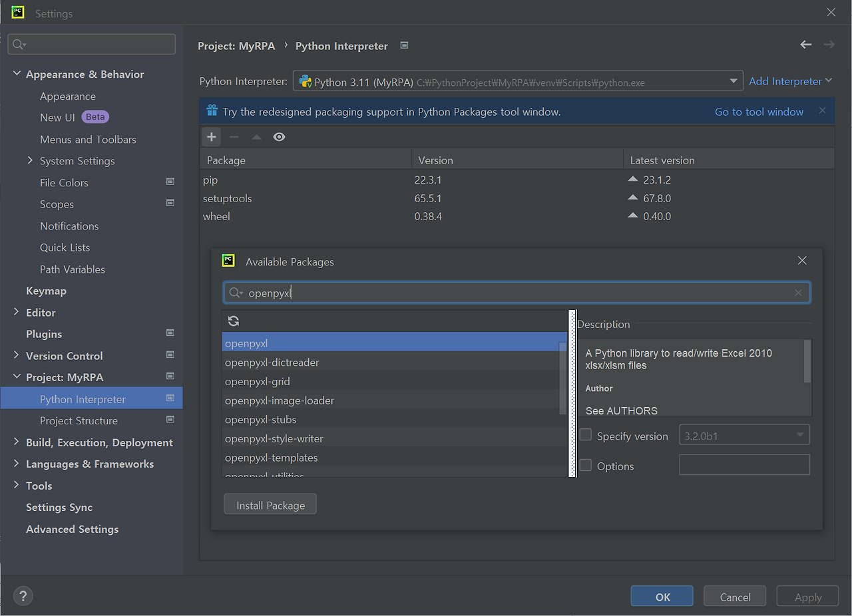The image size is (852, 616).
Task: Expand the Editor section
Action: coord(17,312)
